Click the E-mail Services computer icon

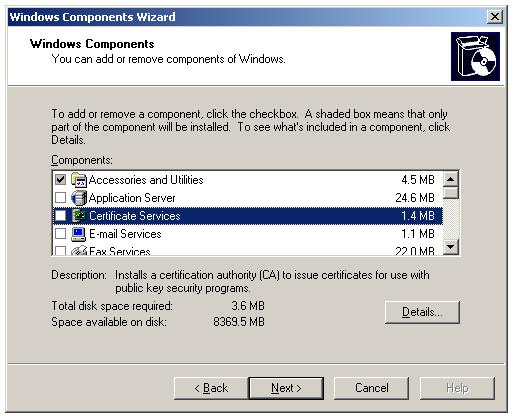point(79,234)
